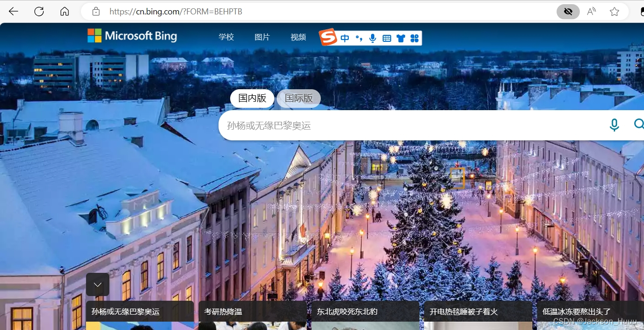Image resolution: width=644 pixels, height=330 pixels.
Task: Click the browser home icon
Action: (64, 11)
